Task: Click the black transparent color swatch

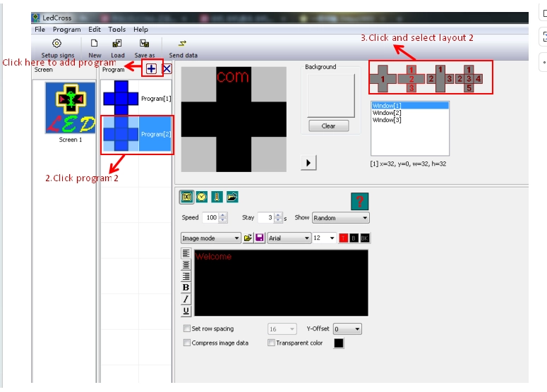Action: pyautogui.click(x=339, y=343)
